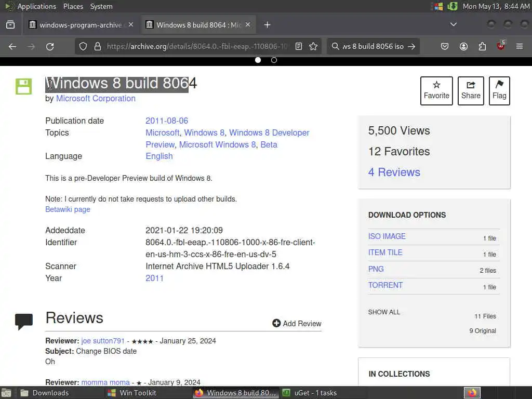Click the Reviews speech bubble icon
Screen dimensions: 532x399
[24, 321]
